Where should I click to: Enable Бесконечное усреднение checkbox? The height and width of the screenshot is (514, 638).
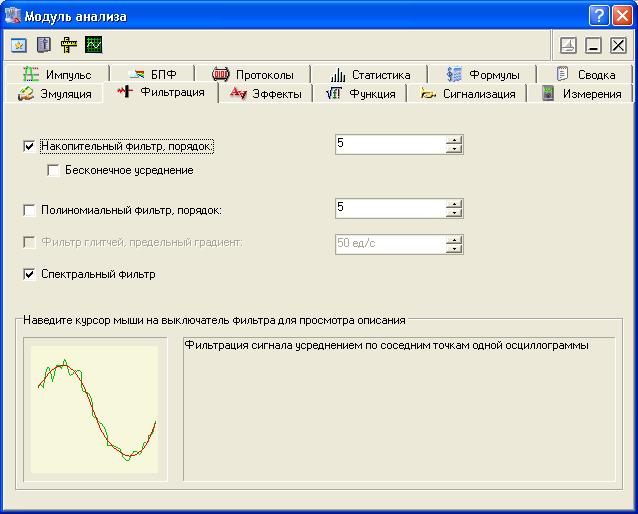click(53, 170)
